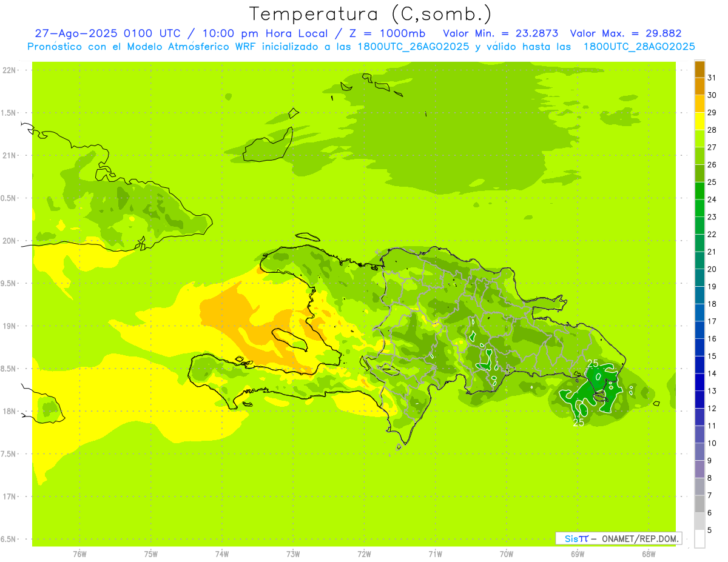This screenshot has width=728, height=562.
Task: Click the '1800UTC_28AGO2025' valid-until time text
Action: click(x=639, y=47)
